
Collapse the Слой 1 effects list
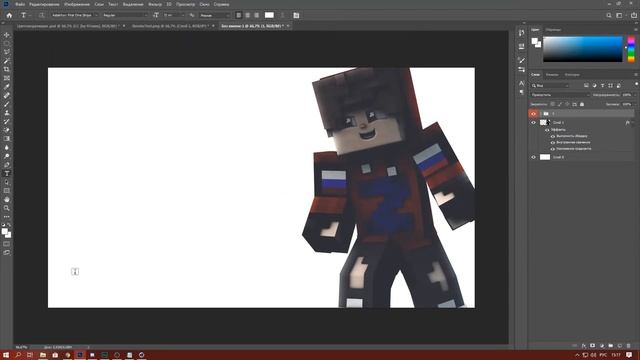click(x=633, y=122)
